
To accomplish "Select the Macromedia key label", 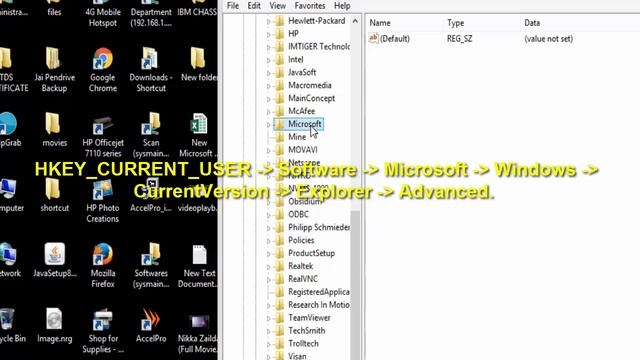I will pyautogui.click(x=309, y=85).
